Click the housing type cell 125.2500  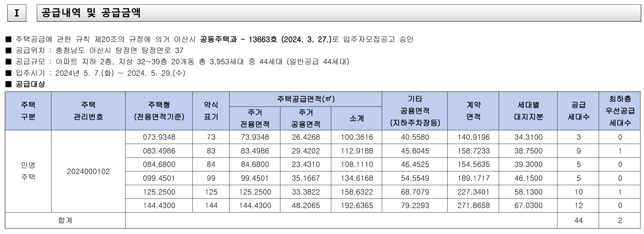[159, 192]
